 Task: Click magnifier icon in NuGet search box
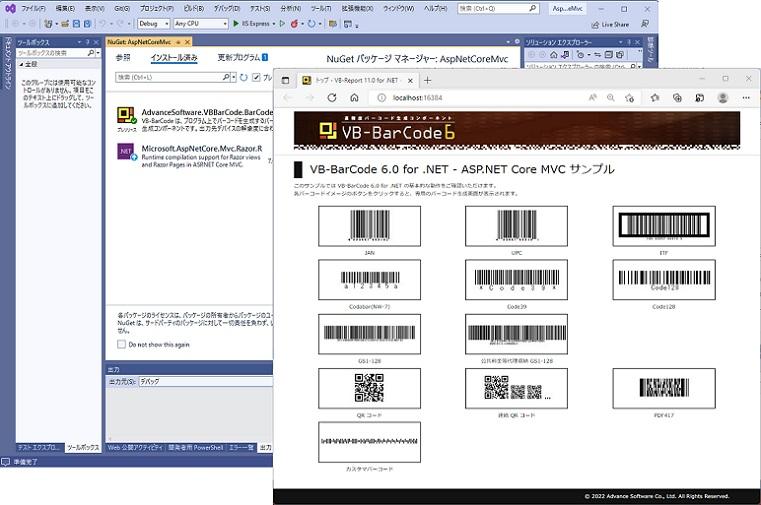(x=226, y=77)
